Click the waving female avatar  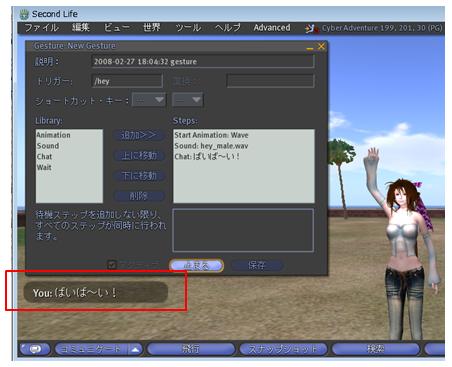click(403, 243)
